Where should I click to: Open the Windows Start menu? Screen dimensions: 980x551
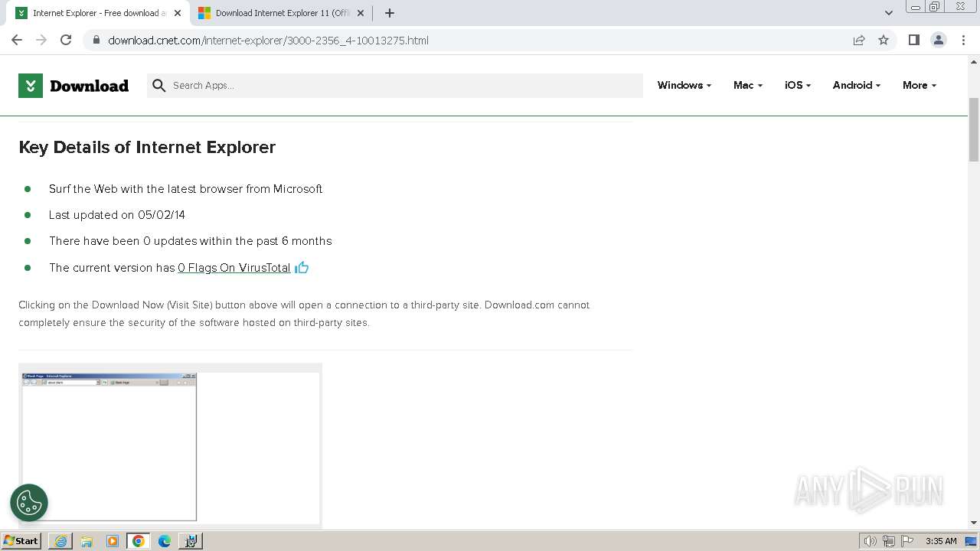[x=21, y=541]
